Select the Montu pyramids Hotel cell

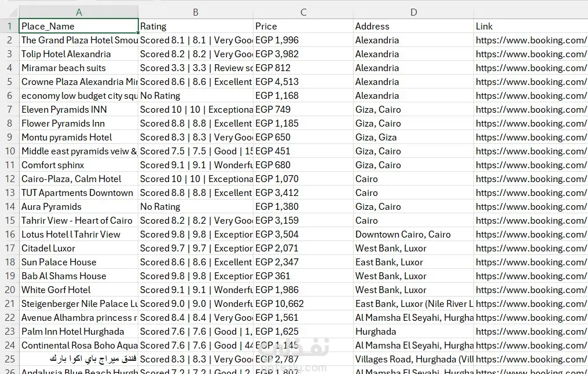(79, 137)
